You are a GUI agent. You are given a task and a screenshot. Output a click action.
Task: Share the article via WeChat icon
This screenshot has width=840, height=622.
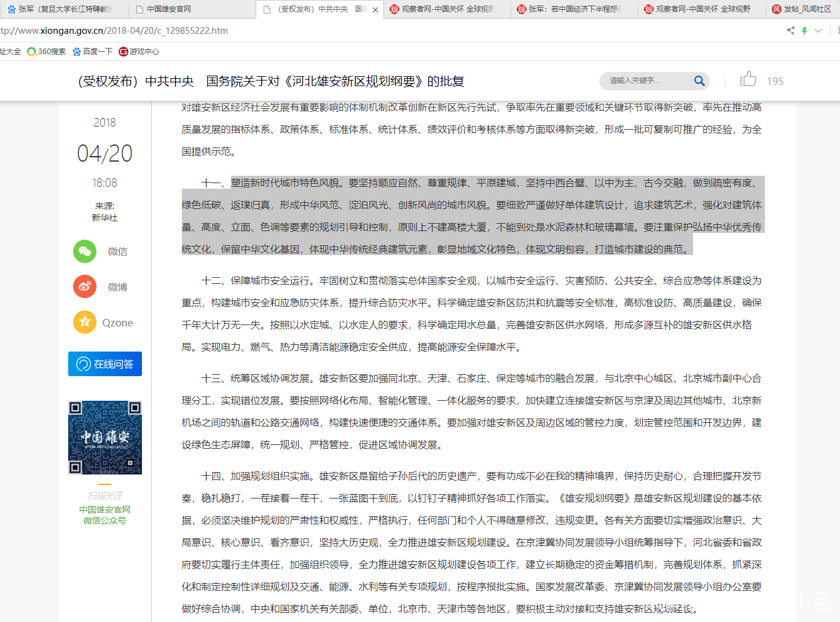point(85,251)
